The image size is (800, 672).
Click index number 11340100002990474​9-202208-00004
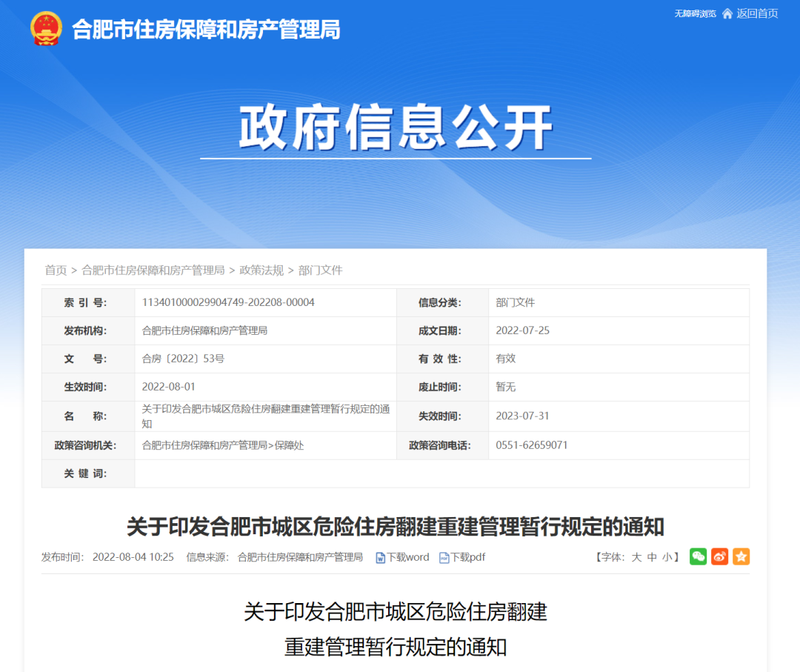tap(228, 302)
